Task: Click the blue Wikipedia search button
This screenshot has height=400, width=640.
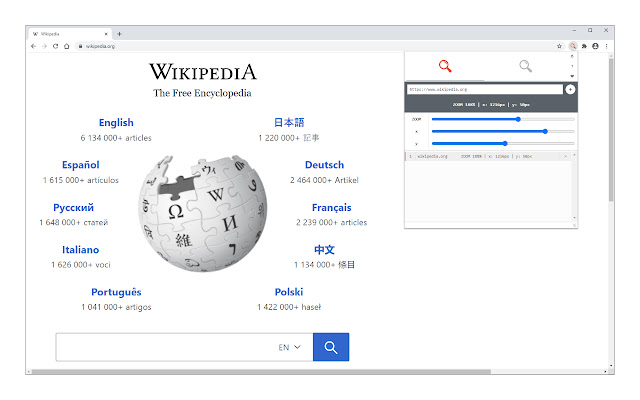Action: click(331, 347)
